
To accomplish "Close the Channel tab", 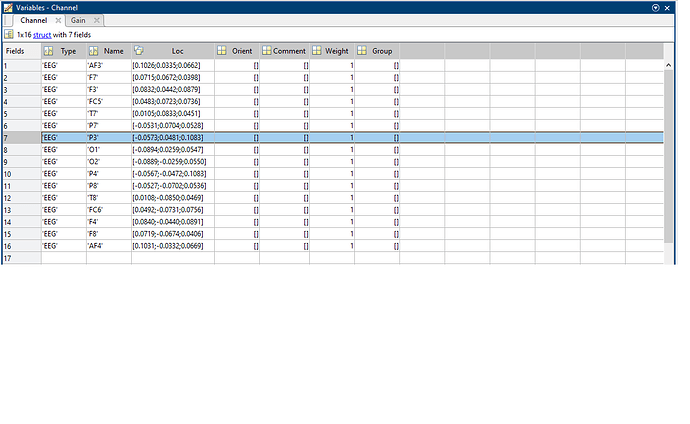I will point(58,20).
